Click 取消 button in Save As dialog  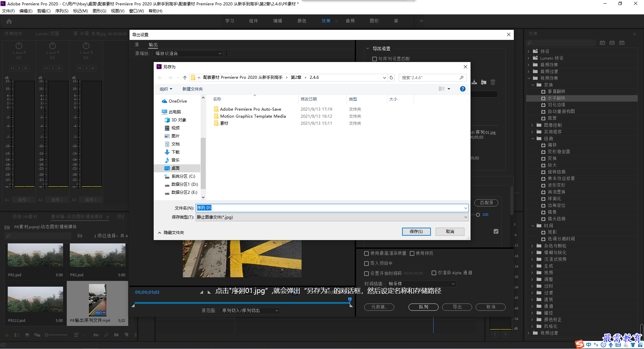450,232
